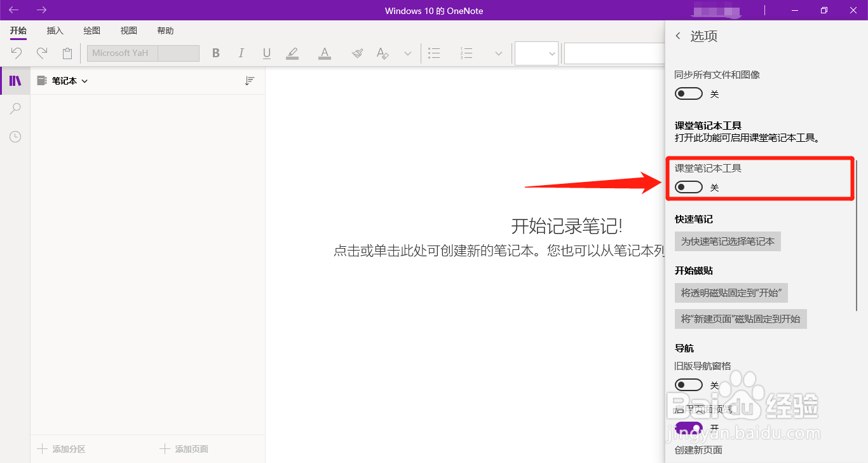Toggle the 课堂笔记本工具 switch

[x=689, y=188]
